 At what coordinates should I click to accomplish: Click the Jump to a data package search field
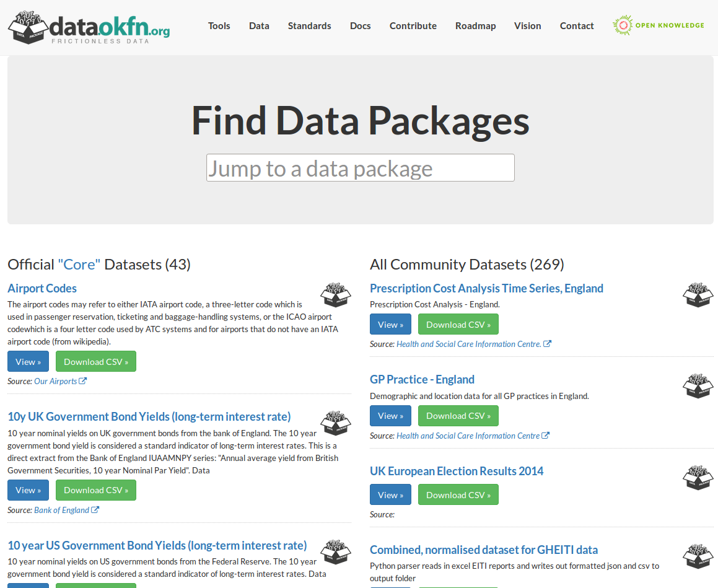360,167
